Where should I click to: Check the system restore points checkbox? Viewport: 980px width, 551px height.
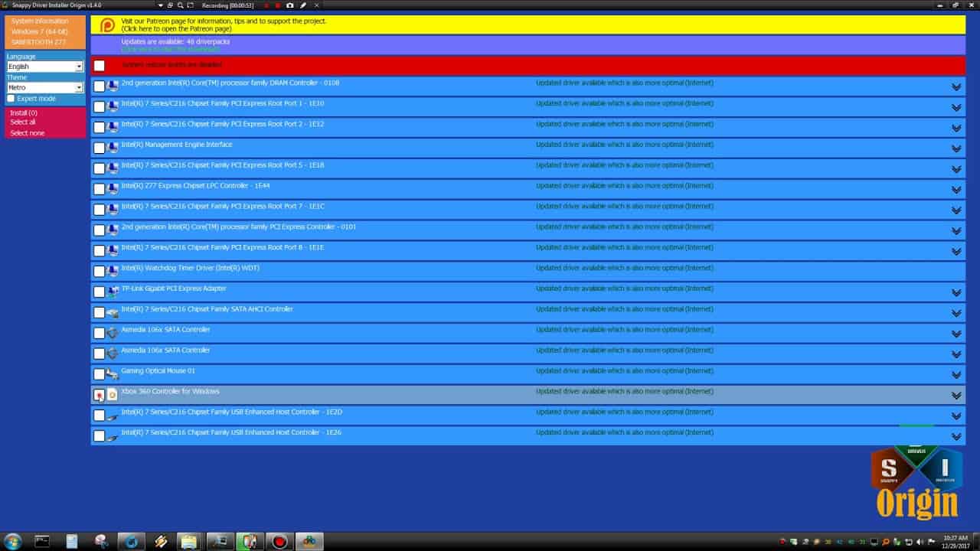point(100,66)
